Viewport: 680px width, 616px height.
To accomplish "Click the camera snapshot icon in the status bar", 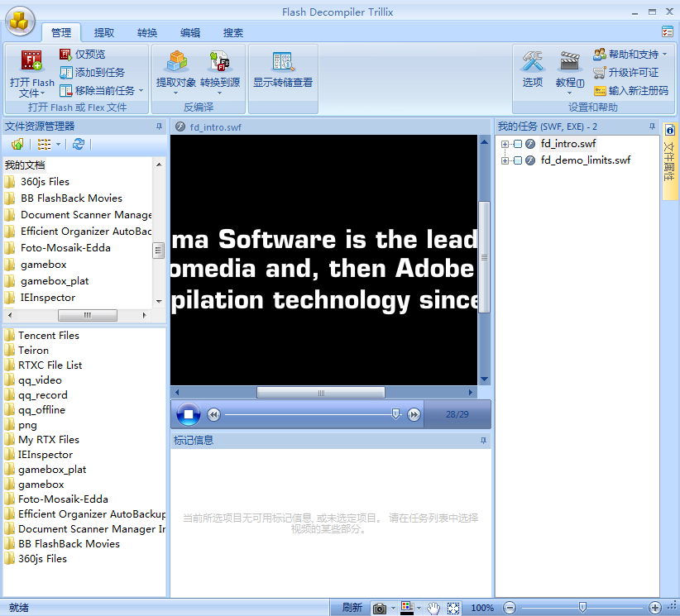I will pyautogui.click(x=379, y=608).
